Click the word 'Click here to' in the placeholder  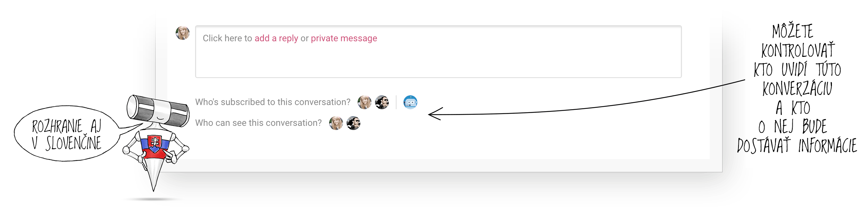pos(227,38)
